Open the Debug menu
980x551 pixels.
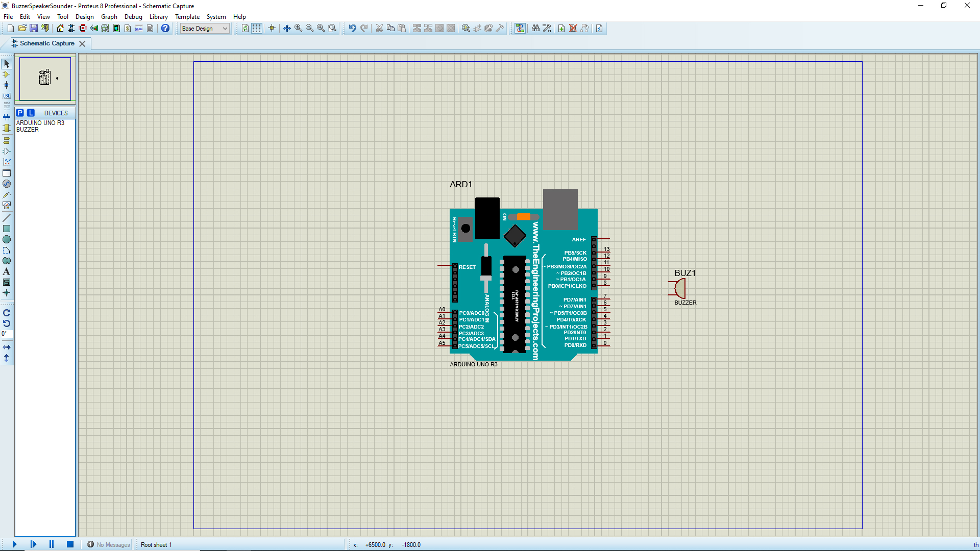pos(133,16)
